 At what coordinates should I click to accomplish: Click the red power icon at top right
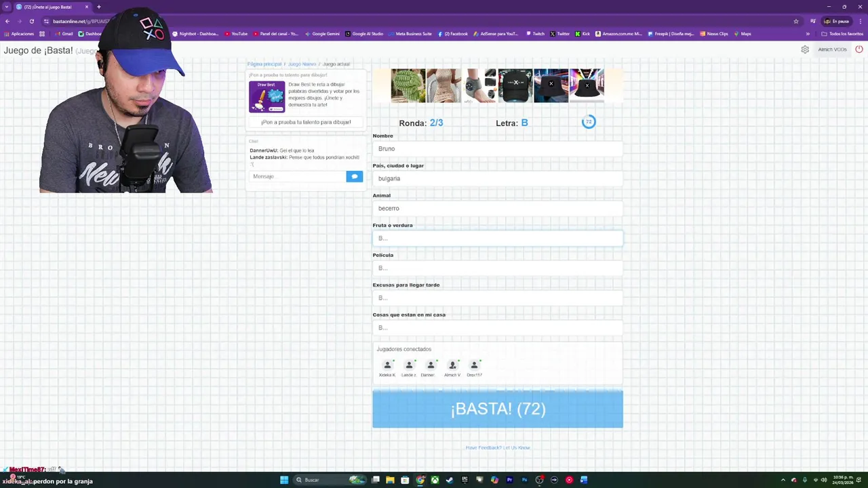pyautogui.click(x=859, y=49)
